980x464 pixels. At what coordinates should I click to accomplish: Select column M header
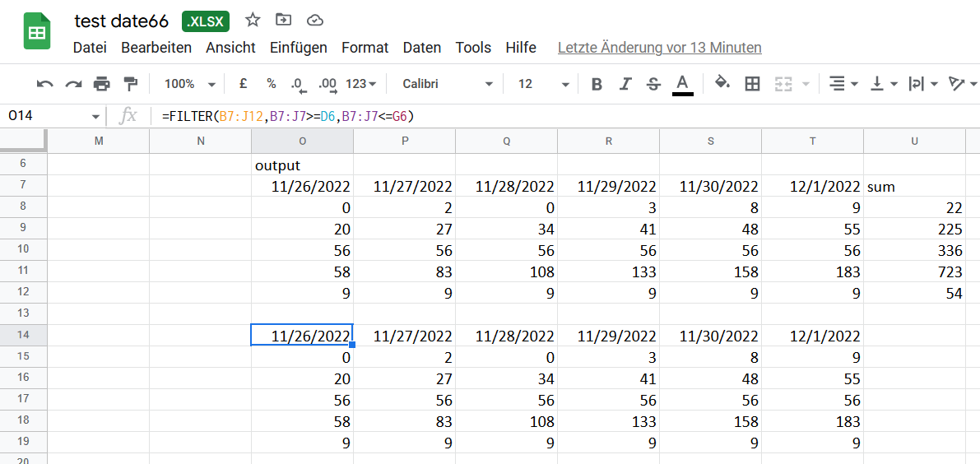click(x=99, y=142)
